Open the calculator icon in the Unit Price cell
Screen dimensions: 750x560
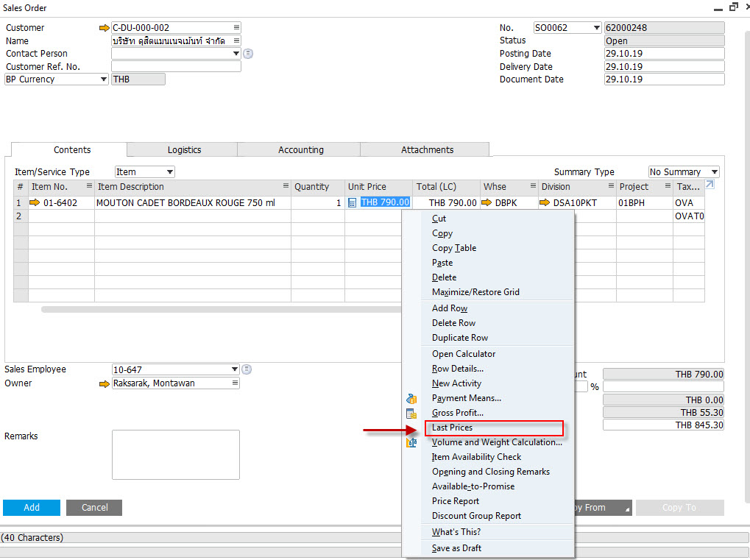pyautogui.click(x=352, y=203)
